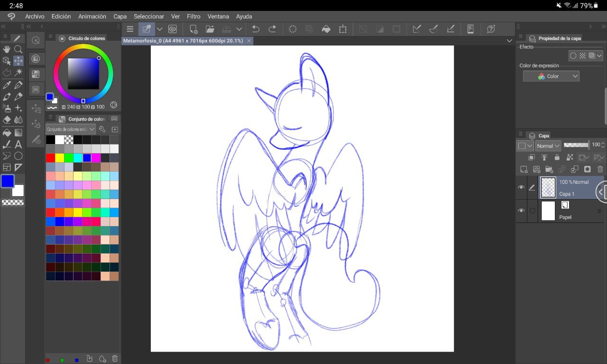Toggle visibility of Papel layer

(x=521, y=210)
